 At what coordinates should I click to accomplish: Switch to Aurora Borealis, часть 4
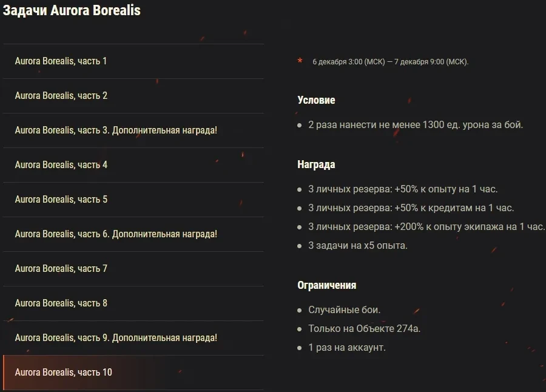[61, 165]
